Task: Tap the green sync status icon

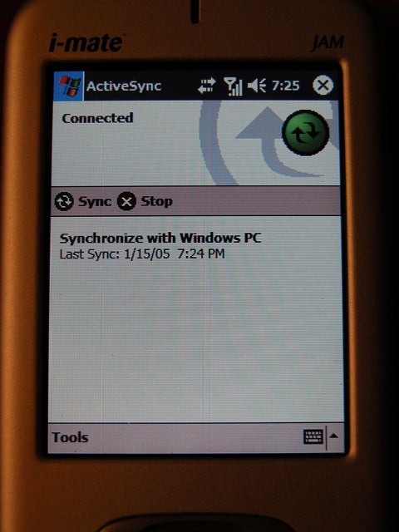Action: point(306,133)
